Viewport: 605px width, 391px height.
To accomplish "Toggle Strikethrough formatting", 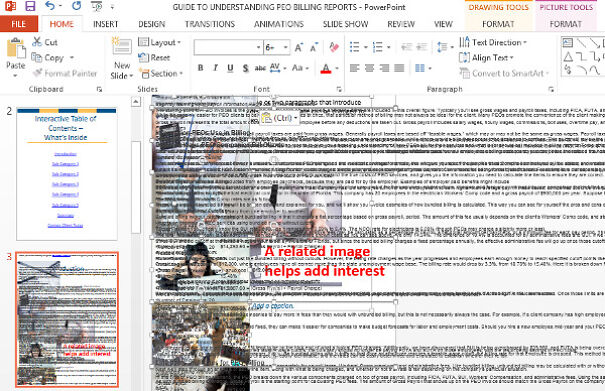I will 260,68.
